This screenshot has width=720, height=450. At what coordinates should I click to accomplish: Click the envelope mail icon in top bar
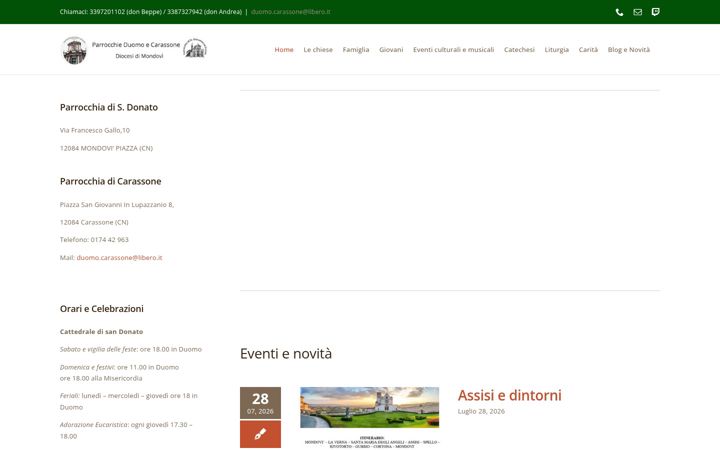click(637, 12)
